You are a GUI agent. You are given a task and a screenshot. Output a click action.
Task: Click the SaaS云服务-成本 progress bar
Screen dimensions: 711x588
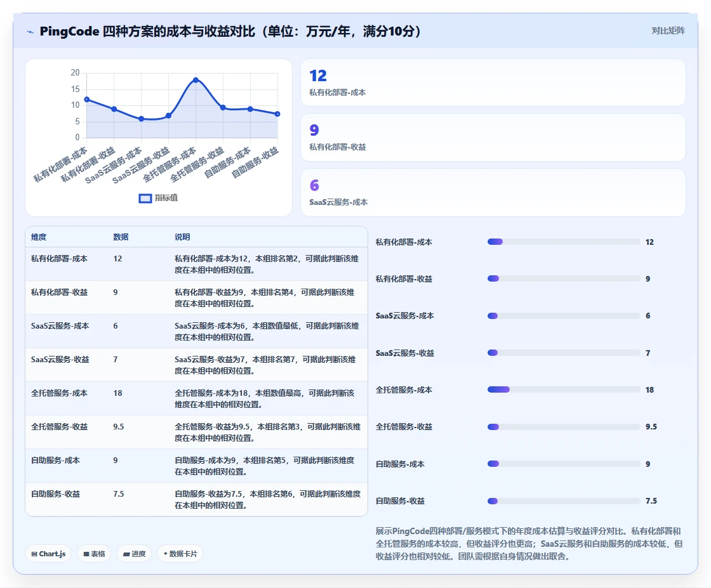(564, 316)
